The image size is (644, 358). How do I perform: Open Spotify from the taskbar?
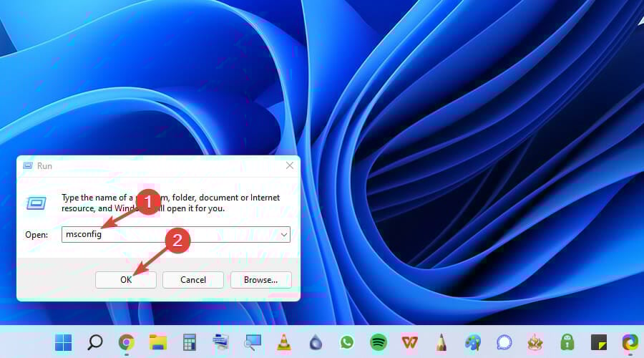pyautogui.click(x=379, y=342)
